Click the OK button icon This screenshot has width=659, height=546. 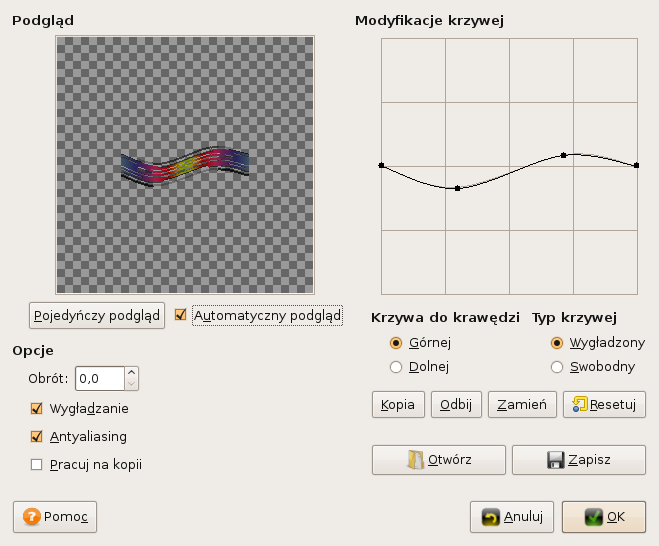[x=593, y=517]
